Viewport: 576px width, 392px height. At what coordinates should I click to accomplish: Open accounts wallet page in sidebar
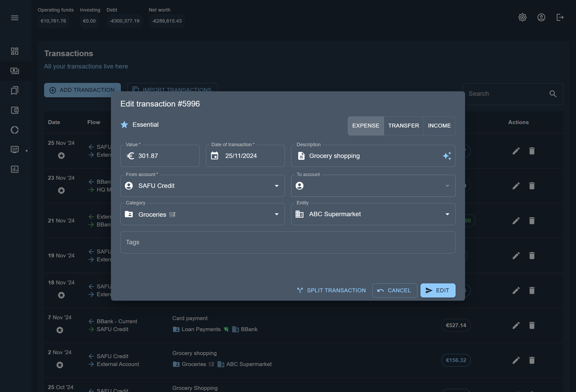pos(15,110)
